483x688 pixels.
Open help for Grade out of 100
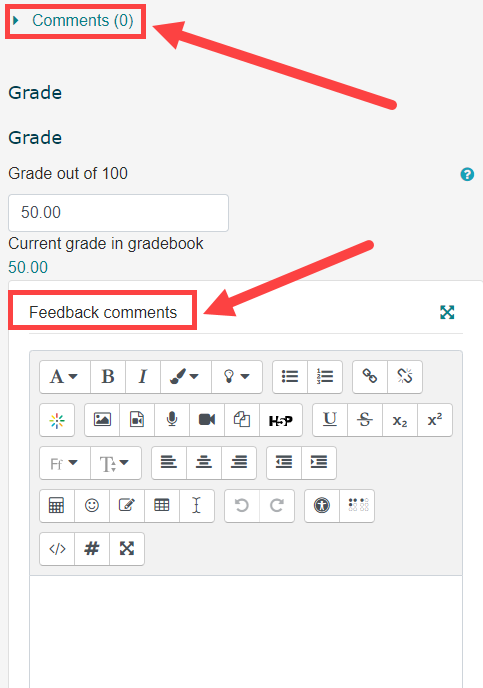pyautogui.click(x=467, y=174)
